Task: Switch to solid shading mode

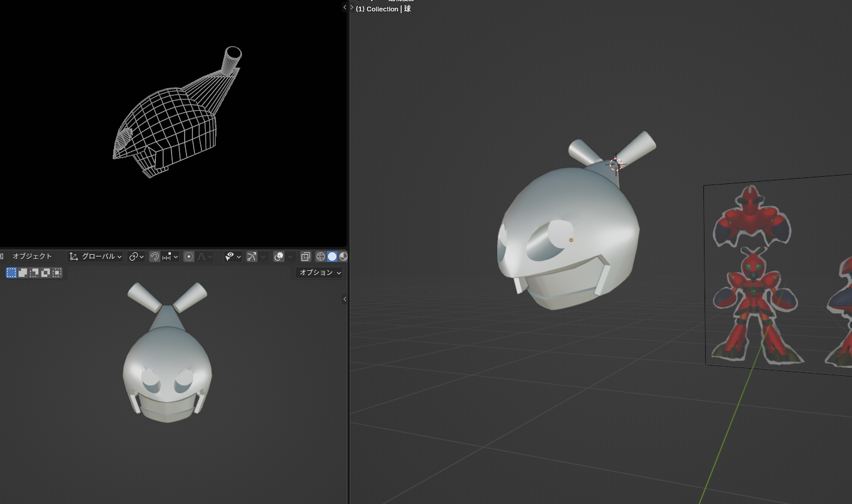Action: [x=332, y=256]
